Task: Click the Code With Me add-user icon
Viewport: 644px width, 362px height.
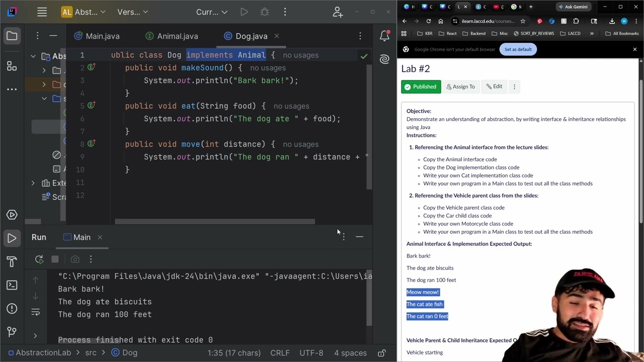Action: [338, 12]
